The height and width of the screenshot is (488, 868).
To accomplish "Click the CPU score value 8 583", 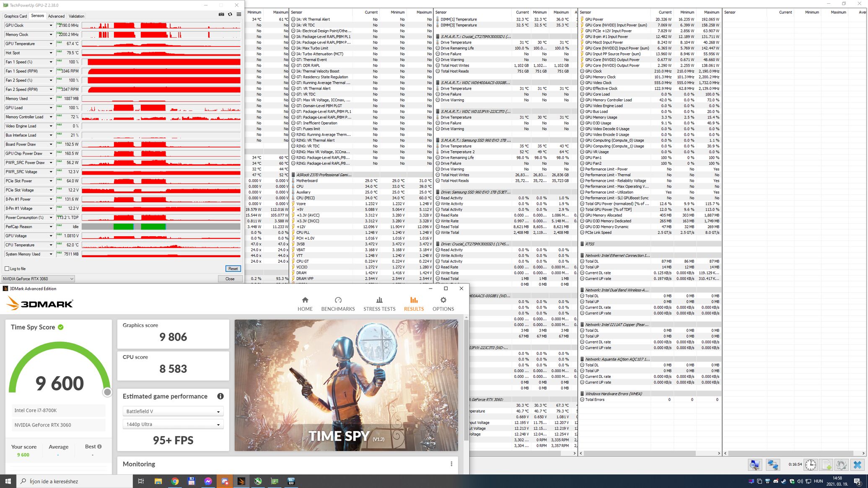I will (x=173, y=369).
